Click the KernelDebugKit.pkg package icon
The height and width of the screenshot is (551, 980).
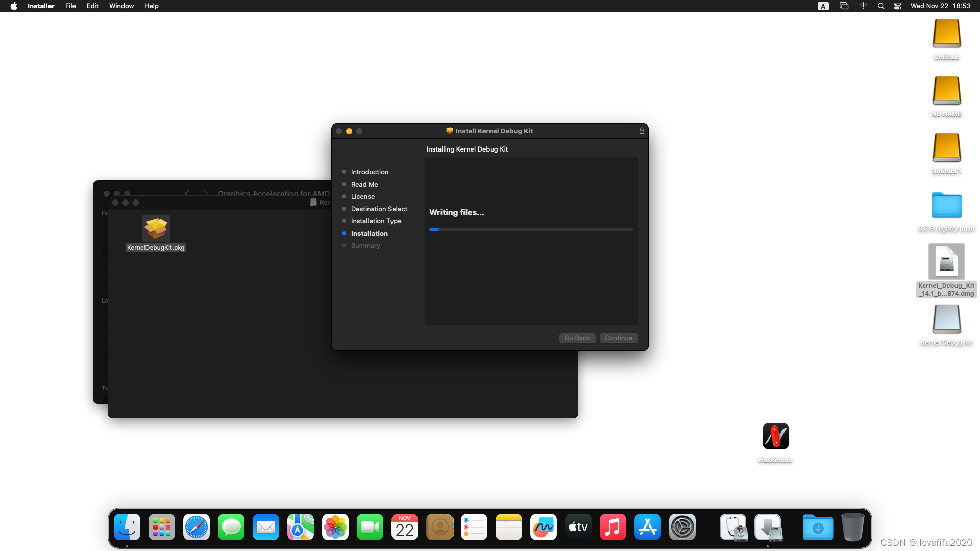(x=156, y=228)
